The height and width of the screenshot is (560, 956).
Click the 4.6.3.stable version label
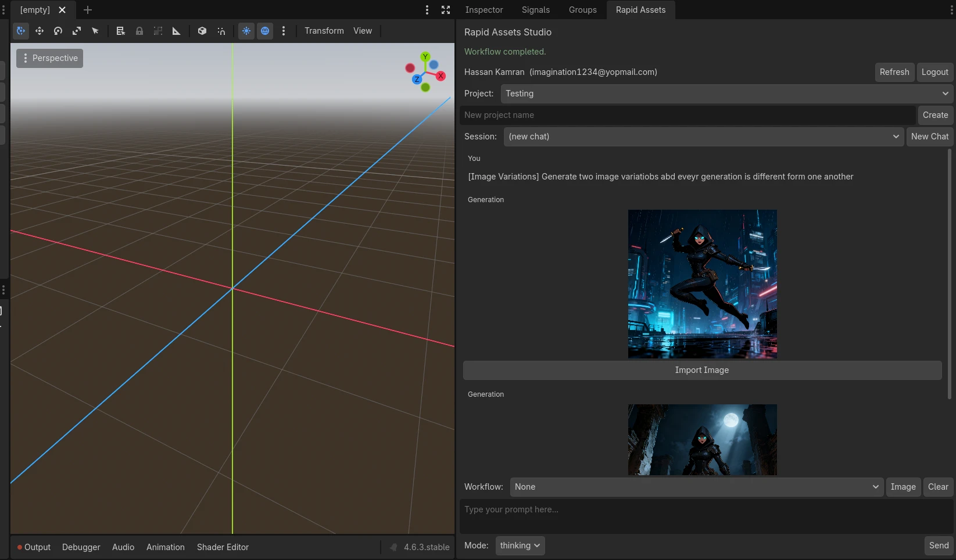coord(427,547)
